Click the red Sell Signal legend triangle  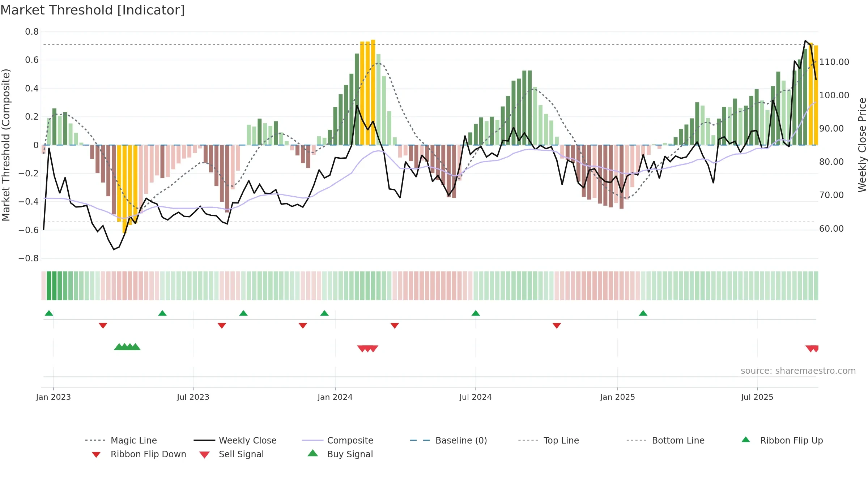point(205,455)
